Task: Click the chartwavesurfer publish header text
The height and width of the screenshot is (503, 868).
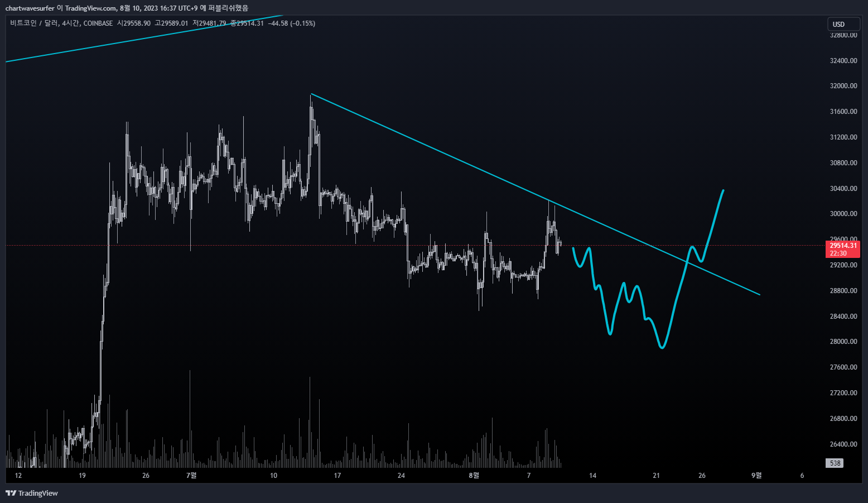Action: (x=127, y=8)
